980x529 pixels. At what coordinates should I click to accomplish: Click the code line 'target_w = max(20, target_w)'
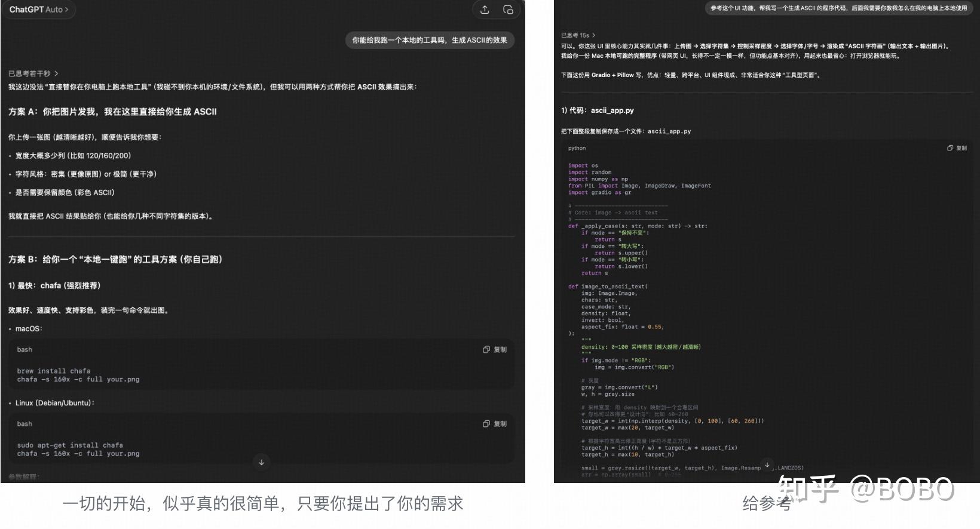click(627, 427)
